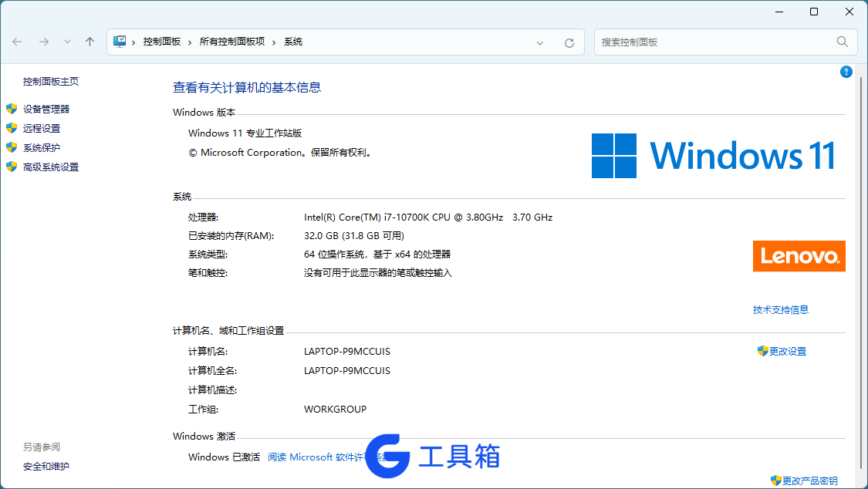This screenshot has width=868, height=489.
Task: Click WORKGROUP text
Action: tap(335, 410)
